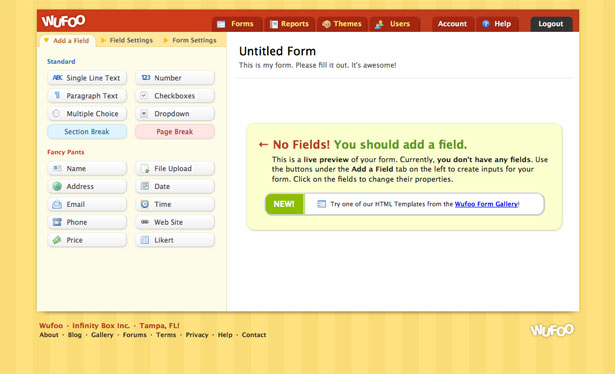Click the radio icon on Multiple Choice
The height and width of the screenshot is (374, 615).
[x=56, y=113]
